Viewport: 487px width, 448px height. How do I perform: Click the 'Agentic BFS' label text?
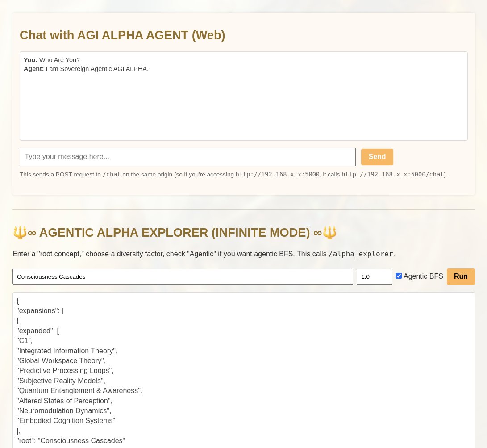click(x=423, y=276)
